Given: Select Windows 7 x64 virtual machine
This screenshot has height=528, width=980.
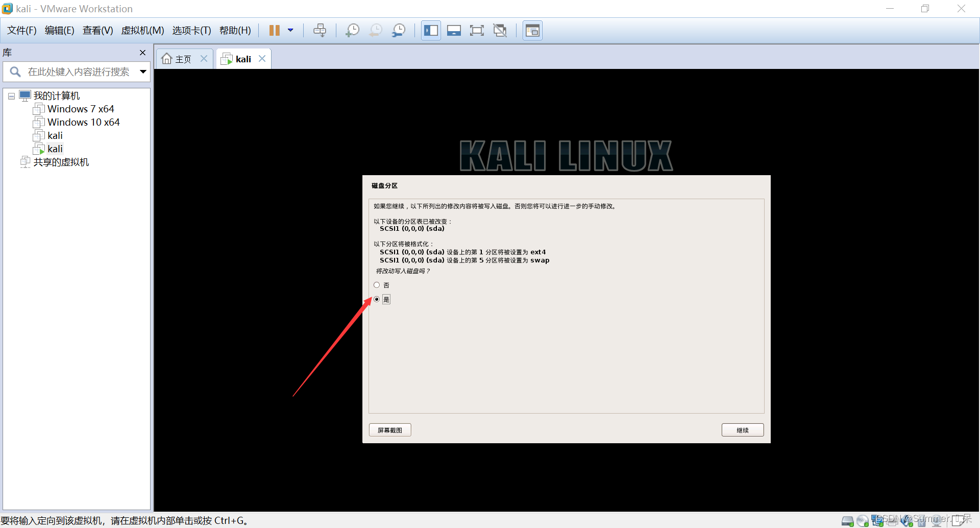Looking at the screenshot, I should coord(81,109).
